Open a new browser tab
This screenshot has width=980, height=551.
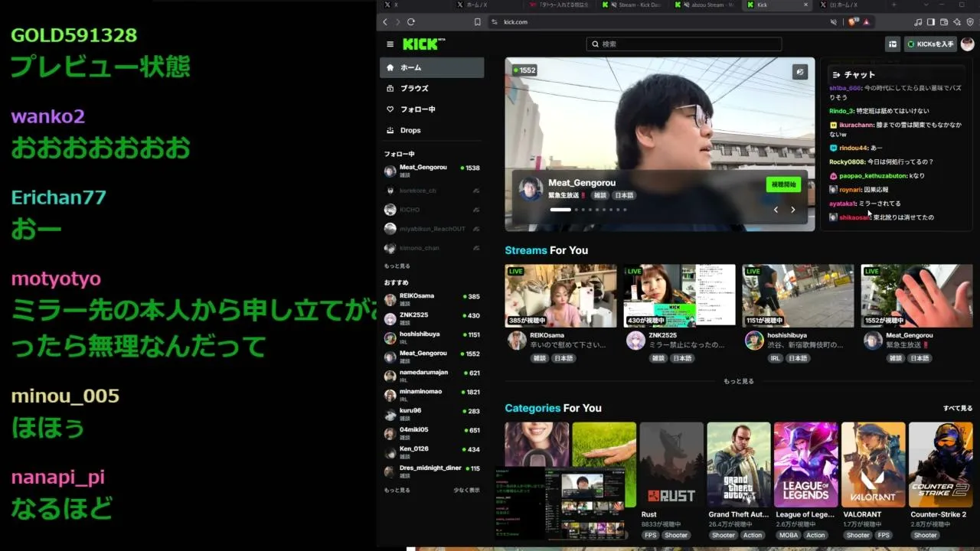894,5
